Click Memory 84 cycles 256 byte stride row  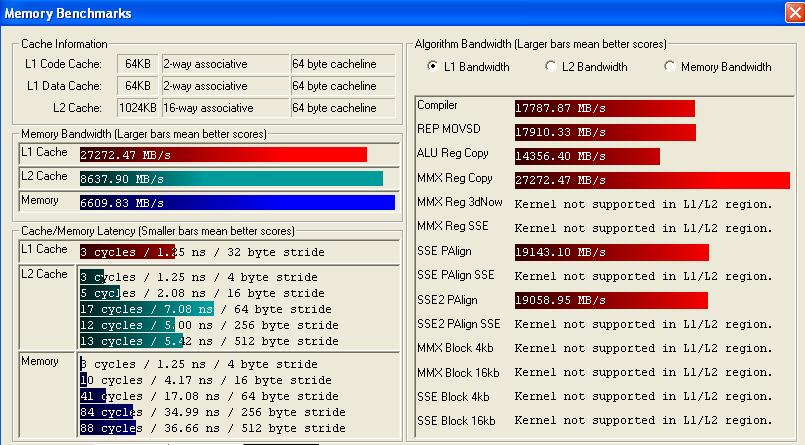point(213,412)
